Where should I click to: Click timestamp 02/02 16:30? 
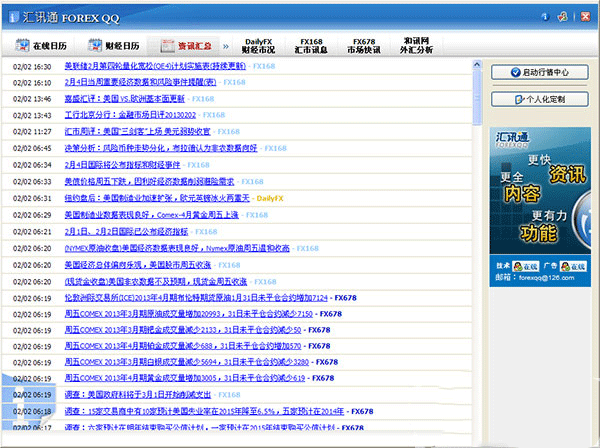[x=32, y=67]
